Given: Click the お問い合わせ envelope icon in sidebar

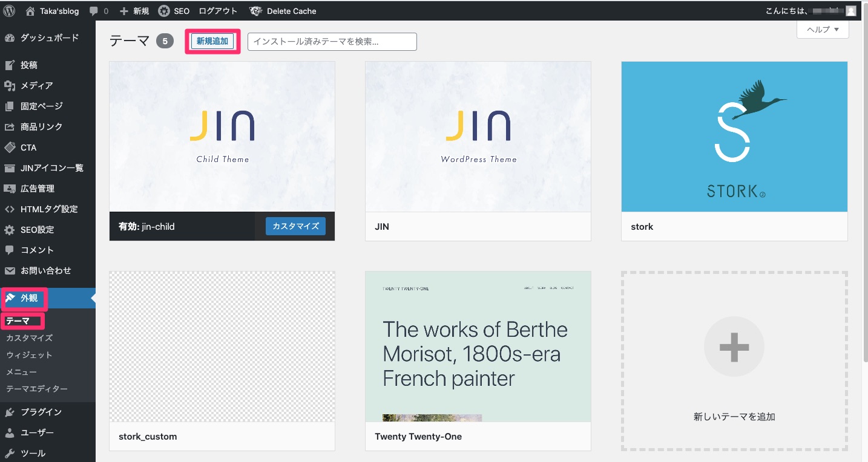Looking at the screenshot, I should click(9, 270).
